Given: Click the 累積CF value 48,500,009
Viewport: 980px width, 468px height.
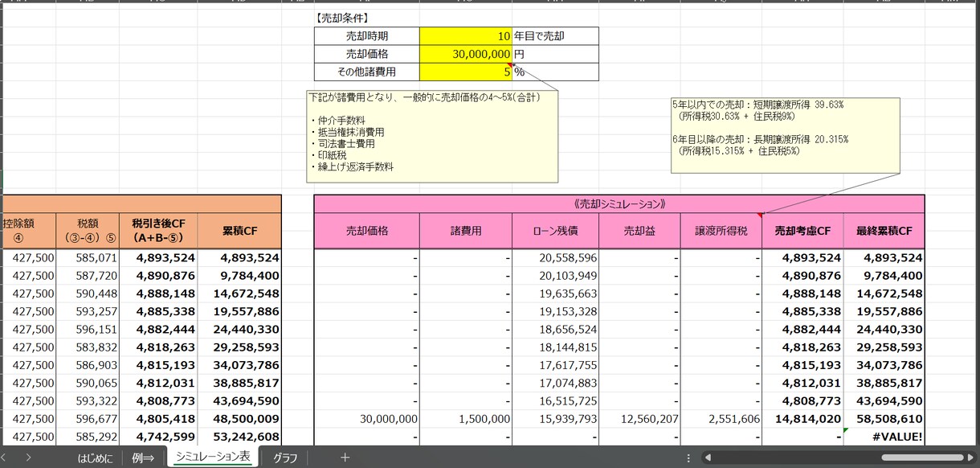Looking at the screenshot, I should 239,419.
